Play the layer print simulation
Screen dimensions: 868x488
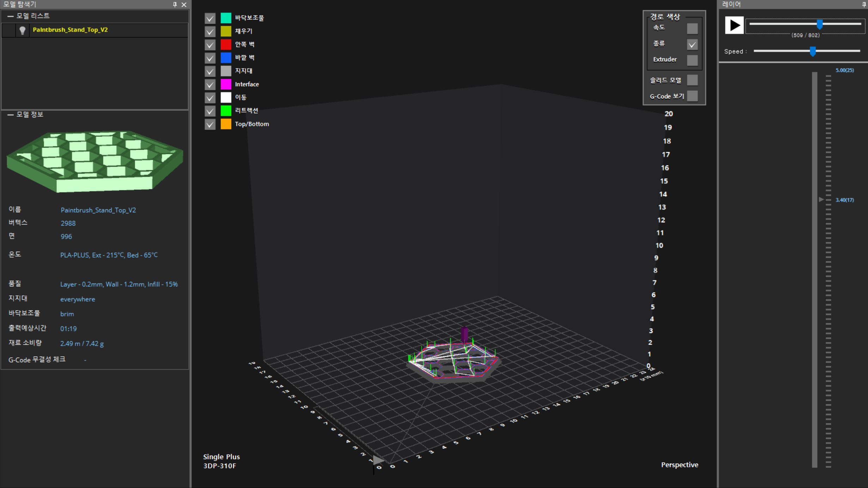[734, 25]
